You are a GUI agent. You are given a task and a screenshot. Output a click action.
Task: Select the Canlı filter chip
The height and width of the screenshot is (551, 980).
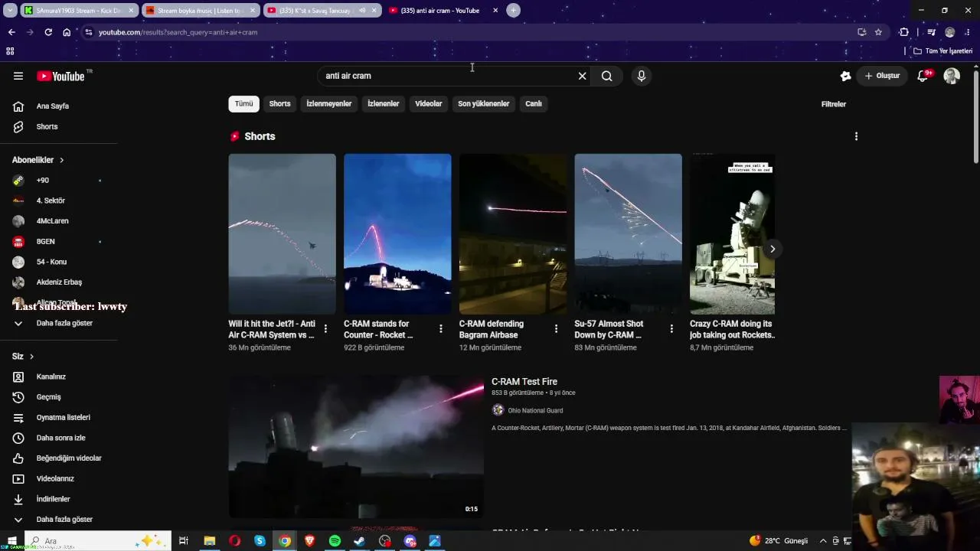coord(534,104)
